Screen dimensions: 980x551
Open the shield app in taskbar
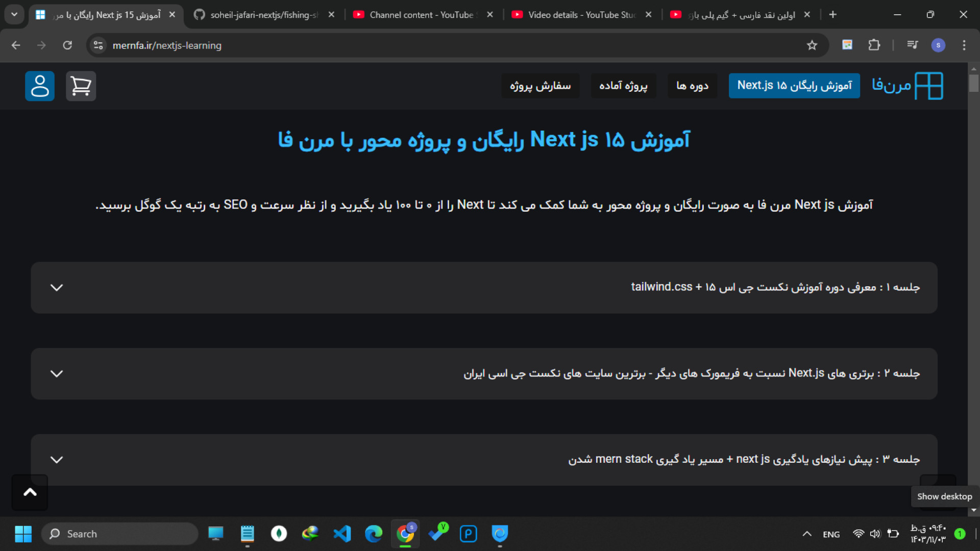pyautogui.click(x=500, y=534)
